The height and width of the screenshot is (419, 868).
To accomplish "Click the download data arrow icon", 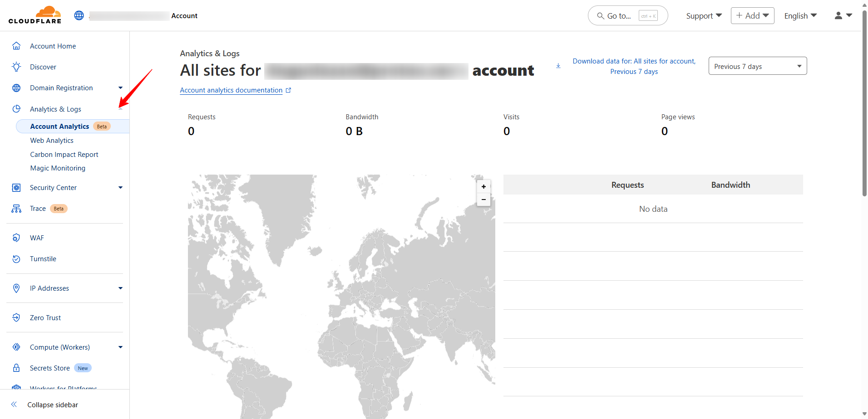I will 558,66.
